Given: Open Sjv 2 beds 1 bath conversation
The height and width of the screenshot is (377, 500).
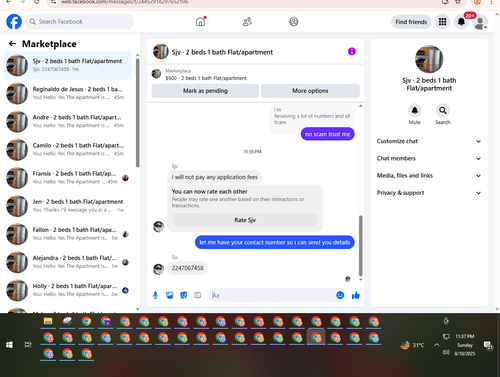Looking at the screenshot, I should [x=67, y=65].
